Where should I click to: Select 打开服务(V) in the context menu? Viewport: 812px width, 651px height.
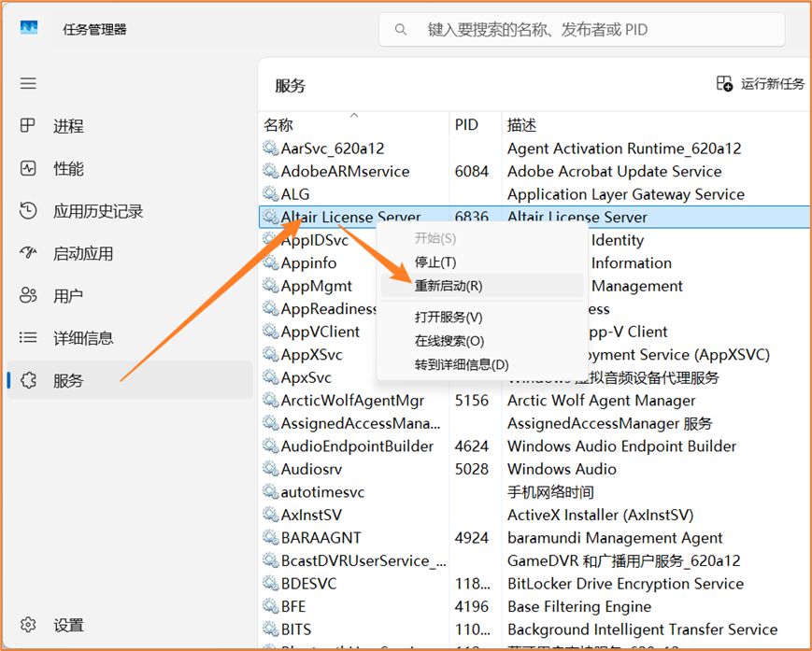(x=449, y=318)
